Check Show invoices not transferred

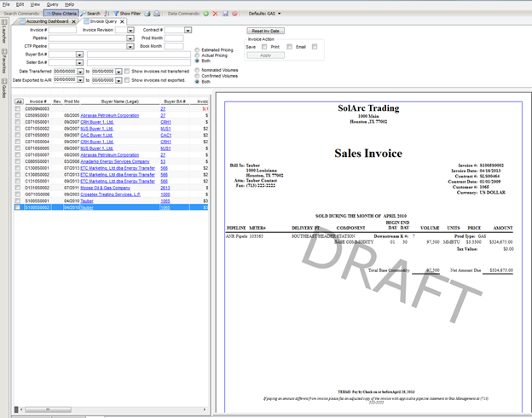128,72
